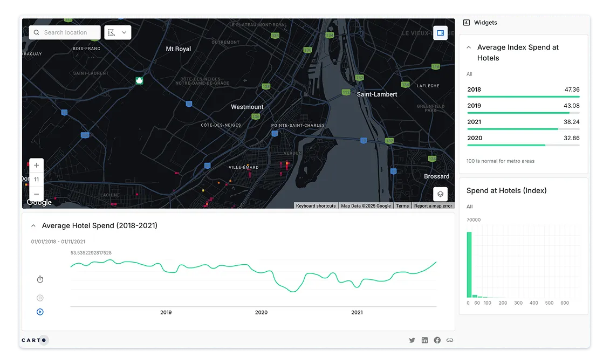This screenshot has height=364, width=610.
Task: Toggle the widgets side panel button
Action: click(x=440, y=33)
